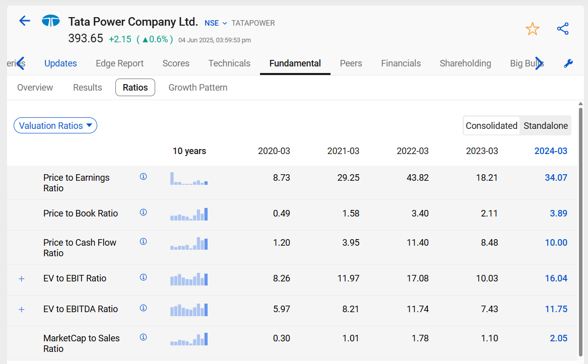Select the Ratios sub-tab
The height and width of the screenshot is (364, 588).
tap(135, 87)
